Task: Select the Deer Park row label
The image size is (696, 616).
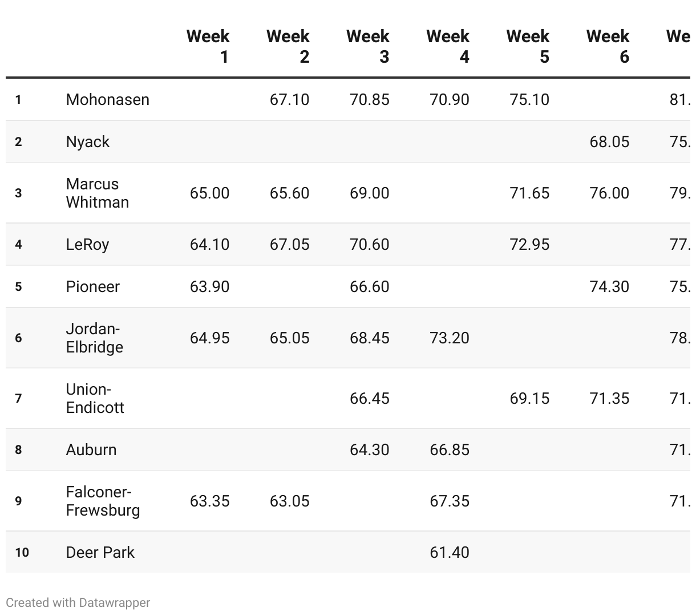Action: coord(100,552)
